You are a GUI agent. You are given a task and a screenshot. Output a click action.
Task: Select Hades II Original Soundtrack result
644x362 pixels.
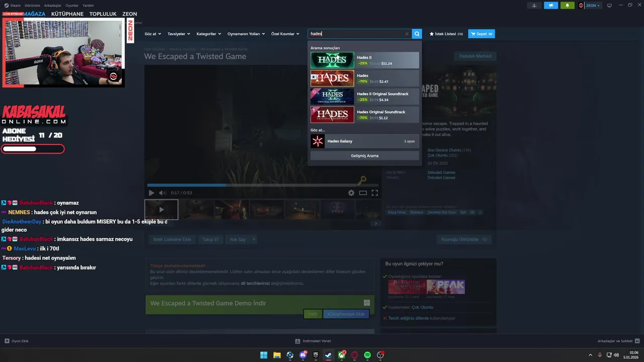(365, 97)
